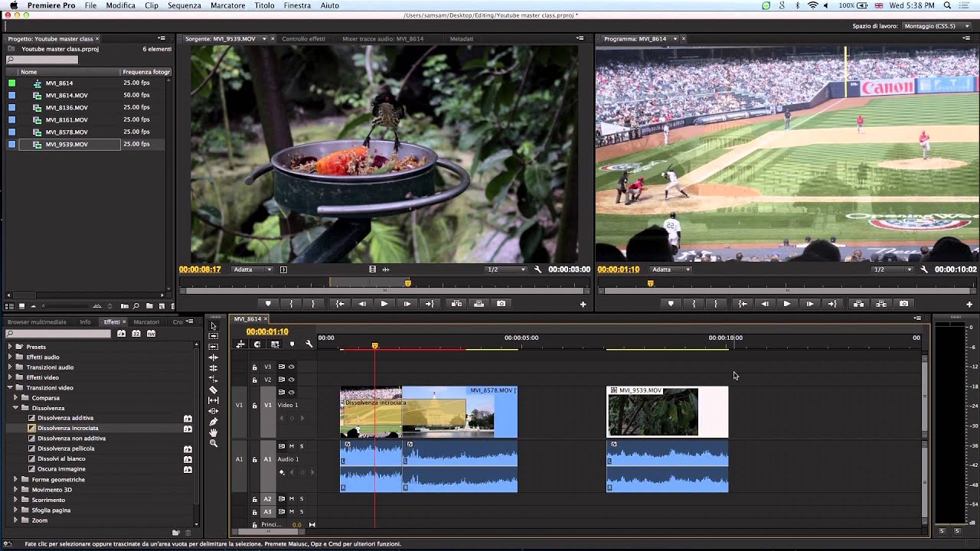Click Program monitor playhead marker
Screen dimensions: 980x551
[651, 283]
